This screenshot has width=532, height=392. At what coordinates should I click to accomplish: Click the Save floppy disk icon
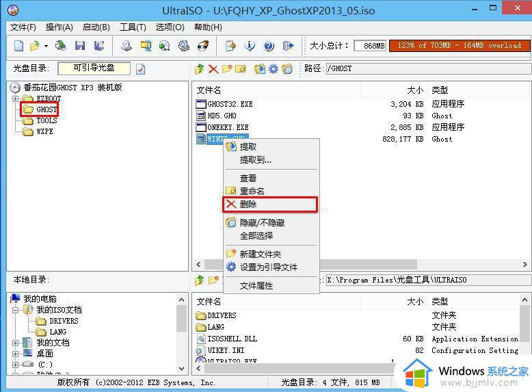click(x=80, y=45)
